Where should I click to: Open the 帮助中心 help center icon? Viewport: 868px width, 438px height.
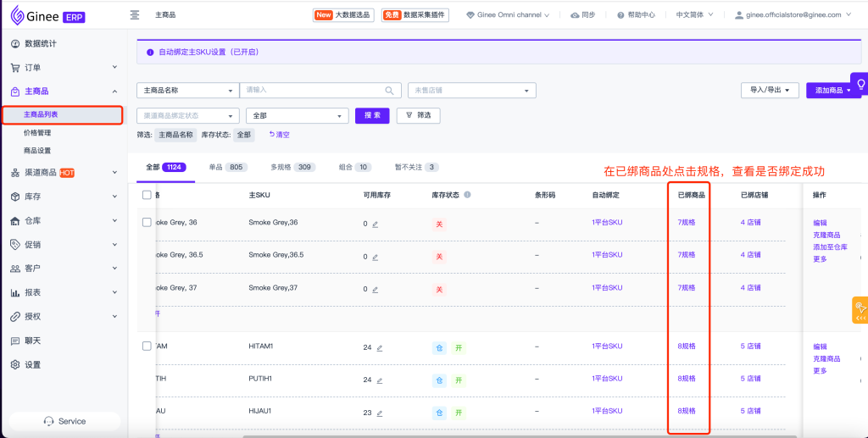tap(621, 15)
